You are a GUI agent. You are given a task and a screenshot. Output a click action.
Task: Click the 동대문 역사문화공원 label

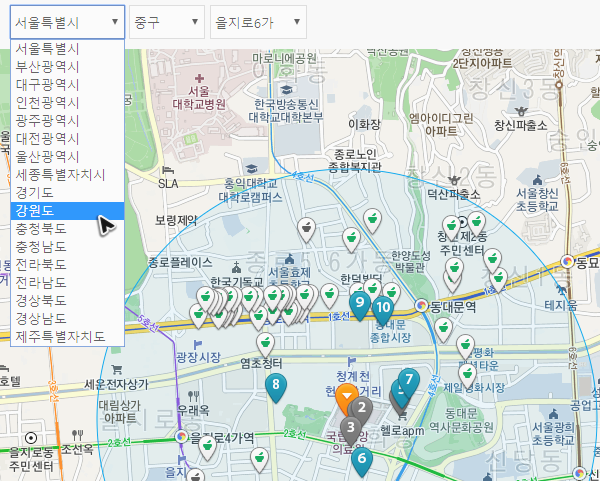461,420
